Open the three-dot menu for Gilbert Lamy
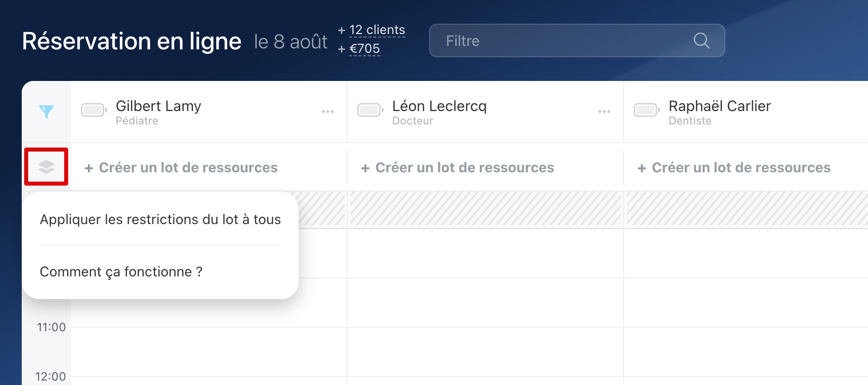Screen dimensions: 868x385 [328, 112]
